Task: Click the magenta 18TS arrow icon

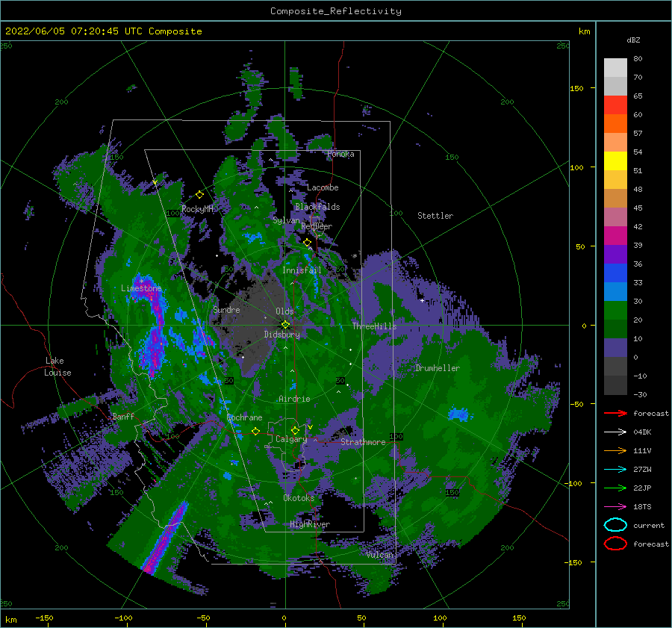Action: [x=615, y=507]
